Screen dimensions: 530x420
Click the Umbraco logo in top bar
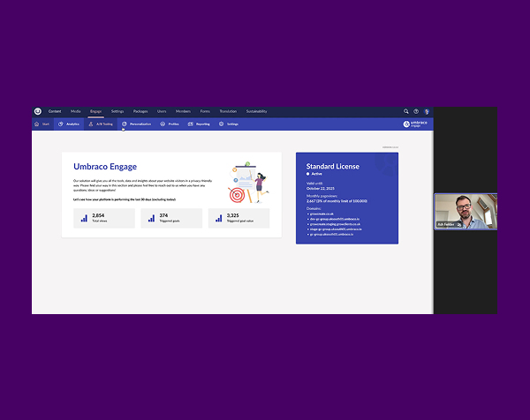click(38, 111)
